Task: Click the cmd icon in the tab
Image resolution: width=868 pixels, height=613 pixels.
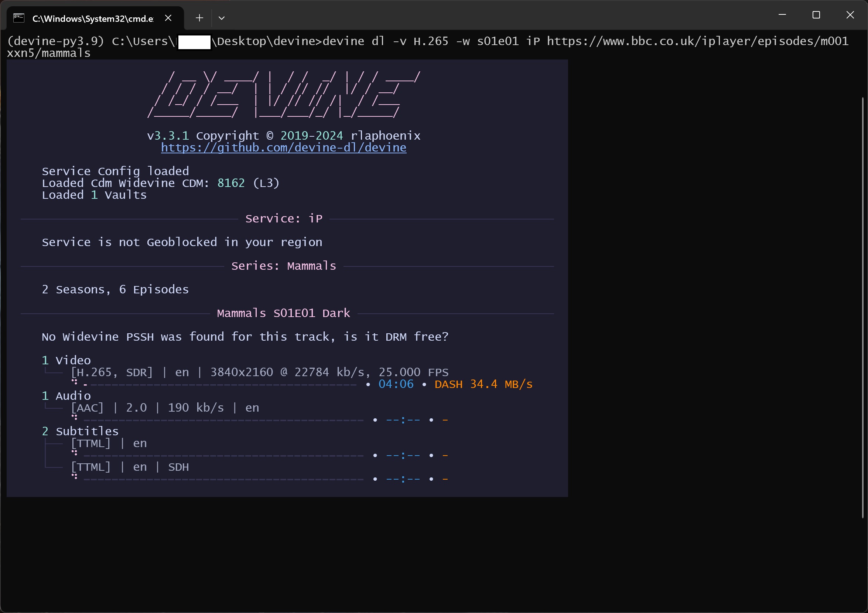Action: pos(19,18)
